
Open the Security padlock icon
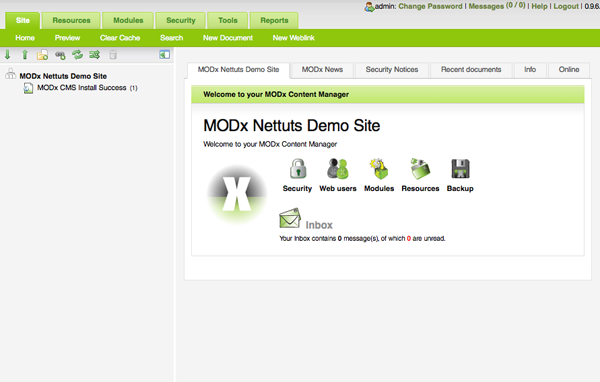(x=298, y=169)
